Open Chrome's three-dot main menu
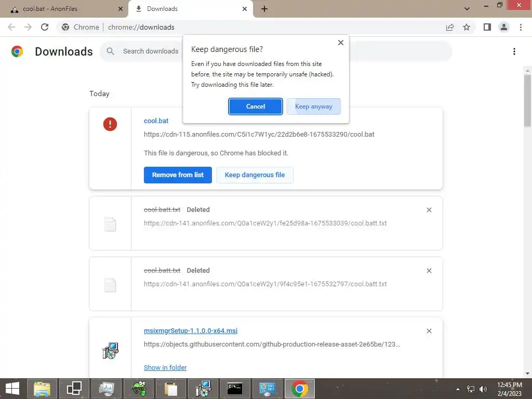The image size is (532, 399). [x=521, y=27]
